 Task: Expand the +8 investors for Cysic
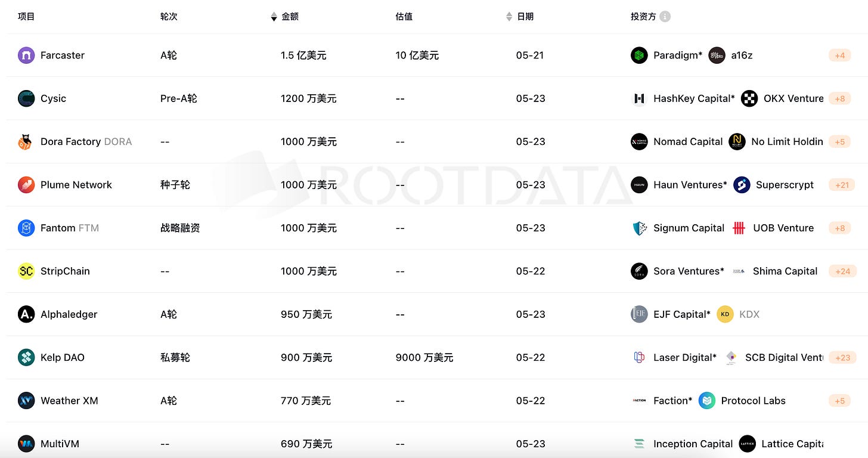click(839, 98)
